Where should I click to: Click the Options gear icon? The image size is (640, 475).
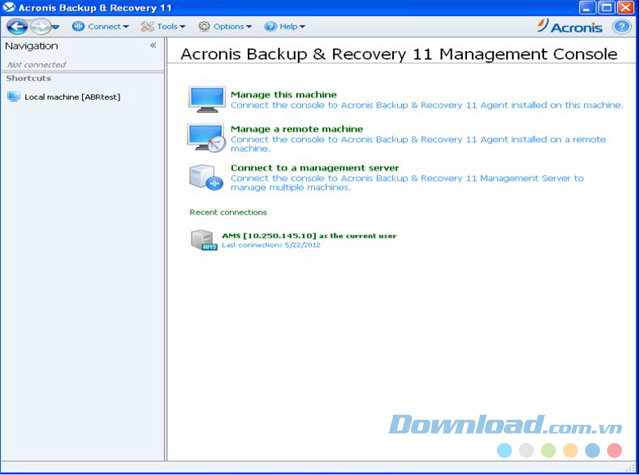(204, 27)
